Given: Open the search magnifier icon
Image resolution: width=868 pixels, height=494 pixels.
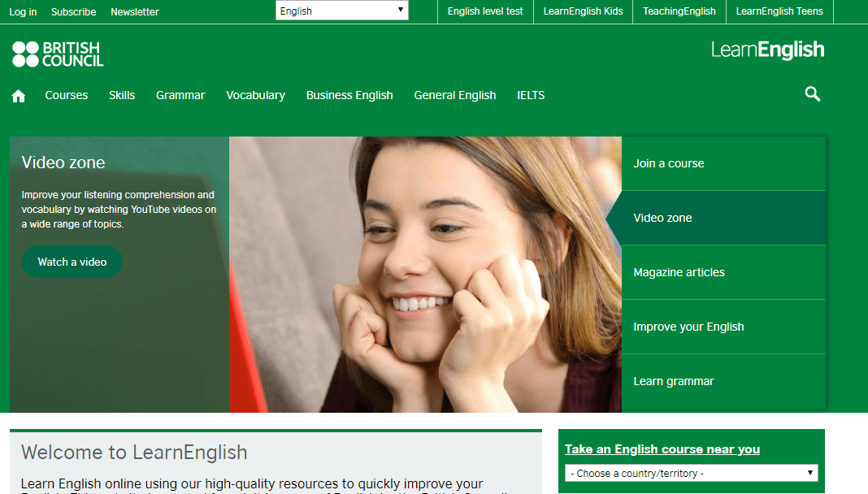Looking at the screenshot, I should click(x=812, y=94).
